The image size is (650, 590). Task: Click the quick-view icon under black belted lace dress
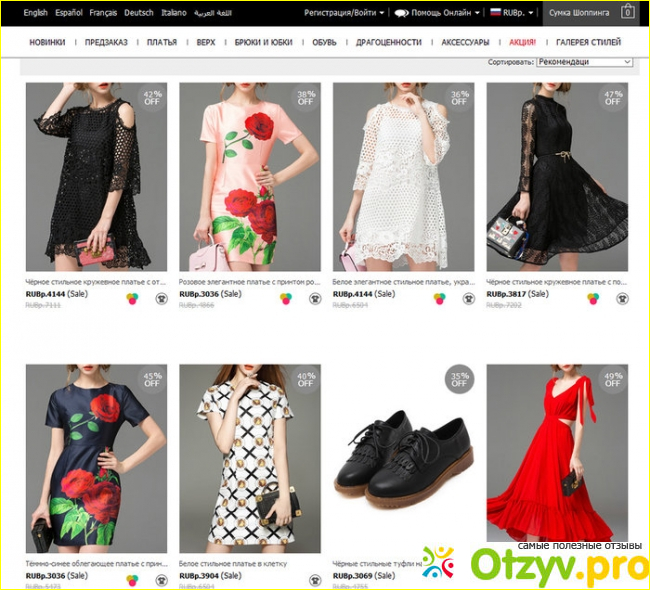point(622,298)
